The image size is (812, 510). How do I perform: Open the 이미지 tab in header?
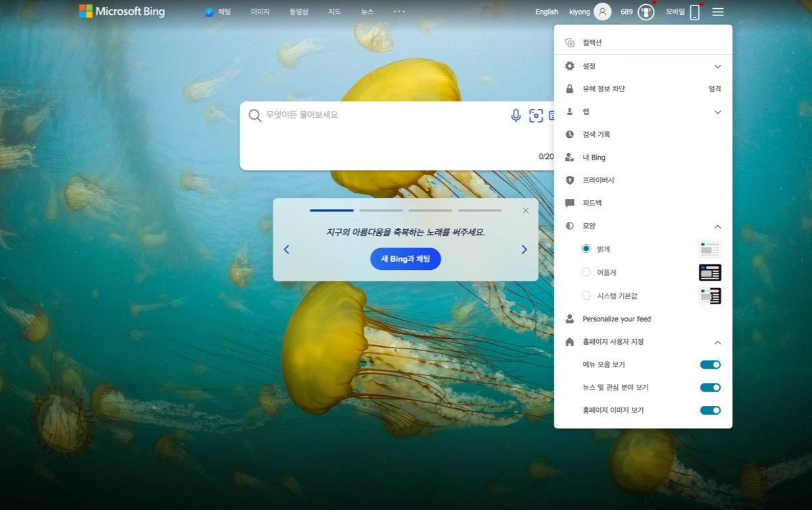pyautogui.click(x=260, y=12)
